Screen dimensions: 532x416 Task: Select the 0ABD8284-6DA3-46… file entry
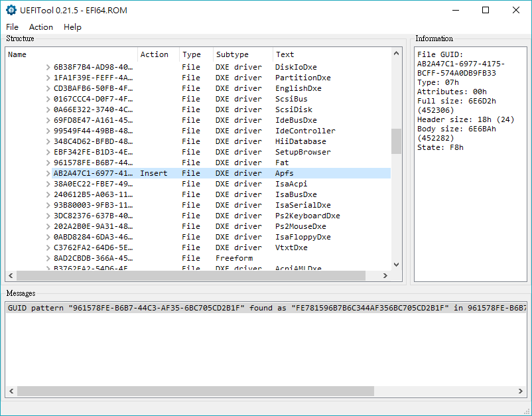click(94, 237)
